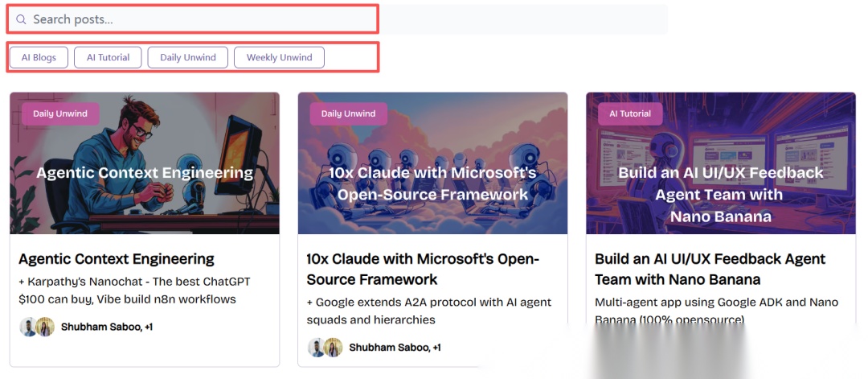The height and width of the screenshot is (379, 868).
Task: Open the AI UI/UX Feedback Agent cover image
Action: point(721,163)
